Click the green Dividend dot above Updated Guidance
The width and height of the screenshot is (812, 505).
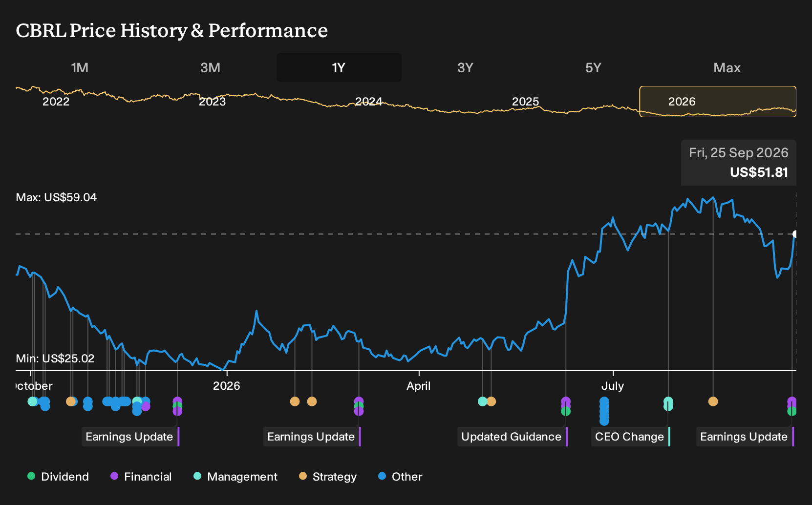click(566, 411)
